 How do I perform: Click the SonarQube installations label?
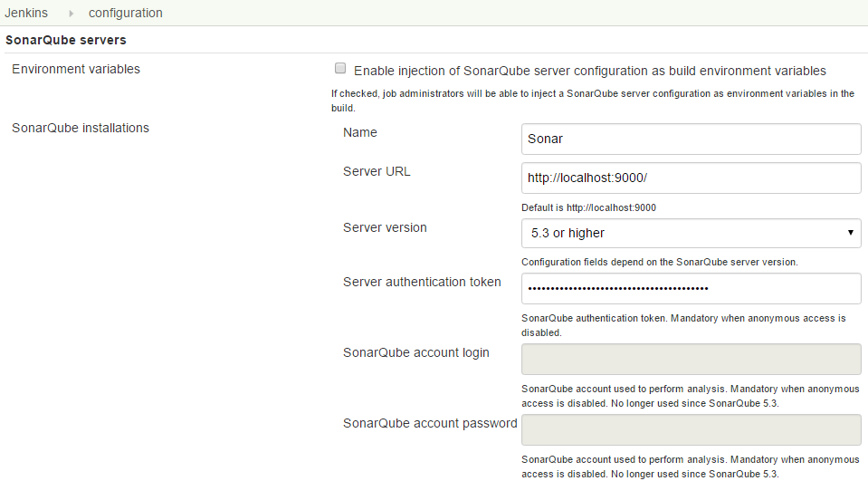tap(81, 128)
